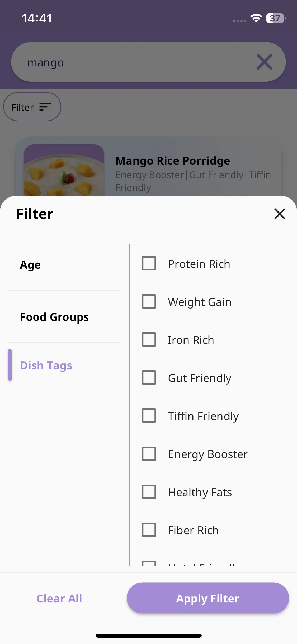Screen dimensions: 297x644
Task: Tick the Fiber Rich checkbox
Action: coord(149,530)
